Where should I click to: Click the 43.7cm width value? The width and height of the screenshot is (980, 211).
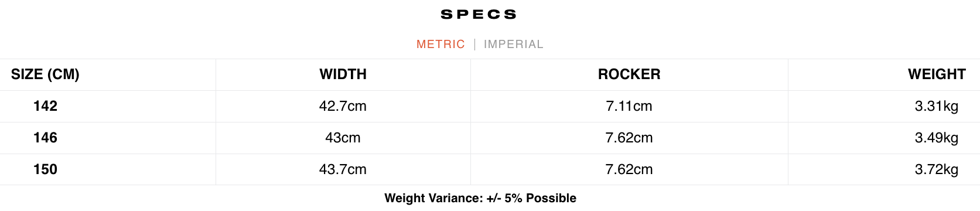click(343, 169)
